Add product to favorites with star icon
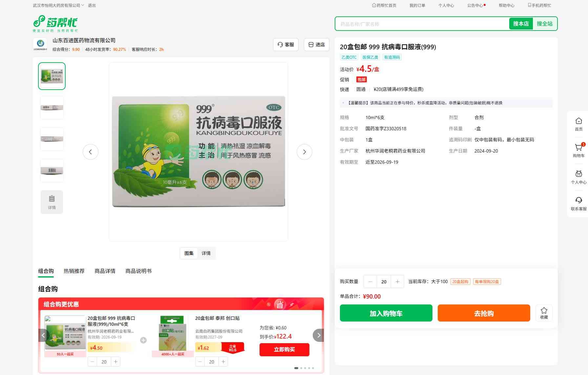 coord(544,313)
